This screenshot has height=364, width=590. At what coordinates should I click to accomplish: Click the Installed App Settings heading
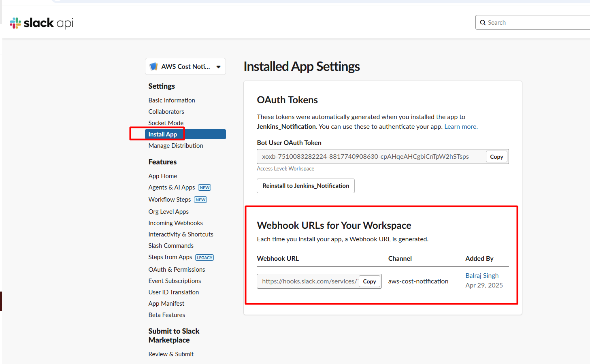click(x=302, y=66)
